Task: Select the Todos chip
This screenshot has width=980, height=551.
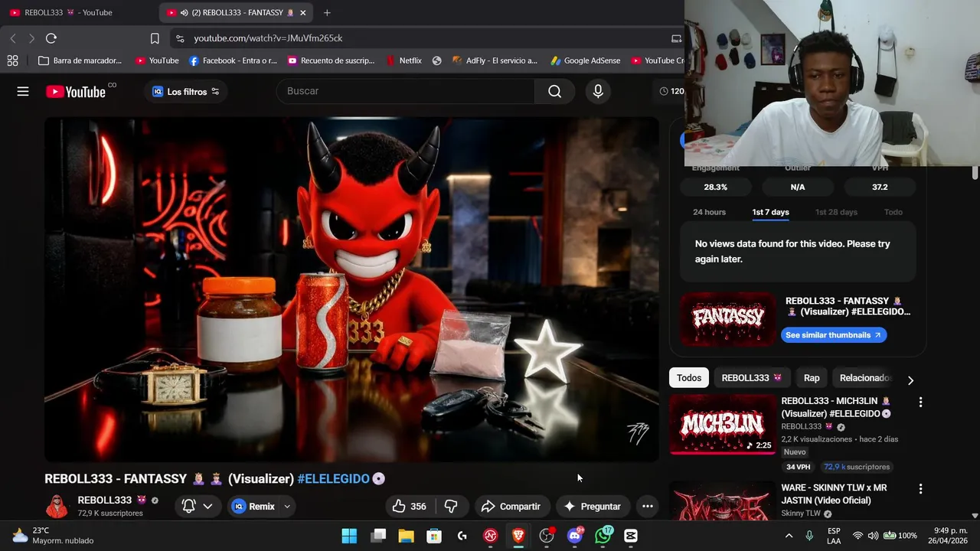Action: pos(689,378)
